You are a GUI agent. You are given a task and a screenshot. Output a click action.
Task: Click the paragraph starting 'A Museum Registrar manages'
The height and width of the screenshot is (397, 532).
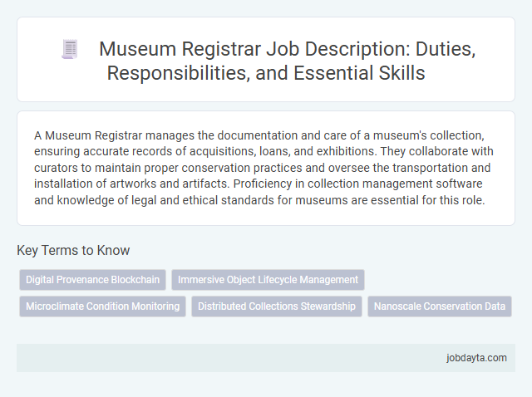(264, 168)
